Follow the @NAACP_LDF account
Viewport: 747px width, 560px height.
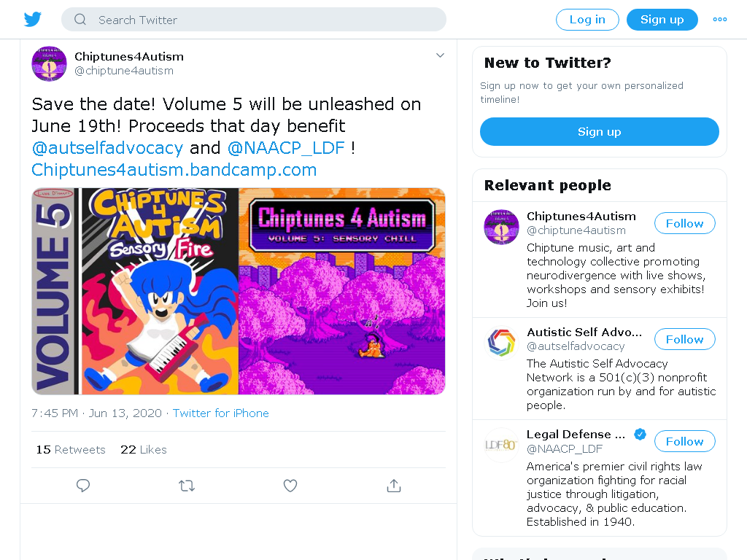(684, 441)
